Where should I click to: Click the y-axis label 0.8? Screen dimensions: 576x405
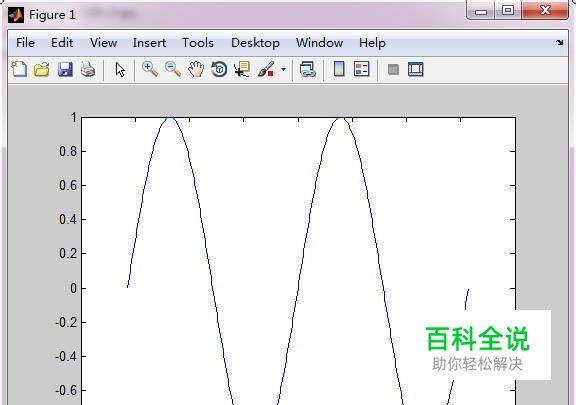pos(68,151)
